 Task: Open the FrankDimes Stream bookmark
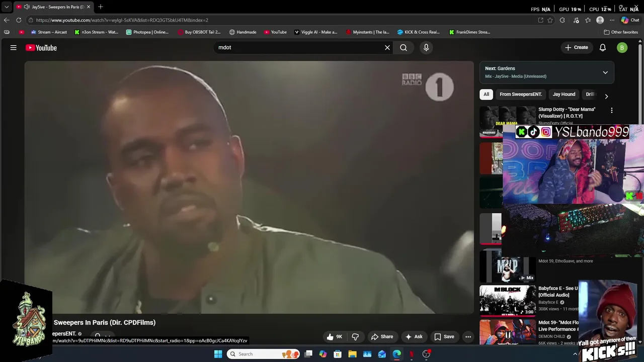coord(469,32)
